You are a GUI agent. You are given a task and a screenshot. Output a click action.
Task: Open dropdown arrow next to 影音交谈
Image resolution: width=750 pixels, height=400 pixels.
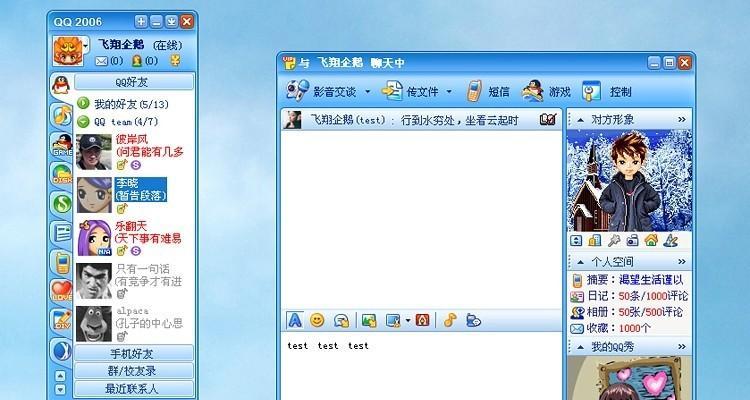(x=368, y=91)
